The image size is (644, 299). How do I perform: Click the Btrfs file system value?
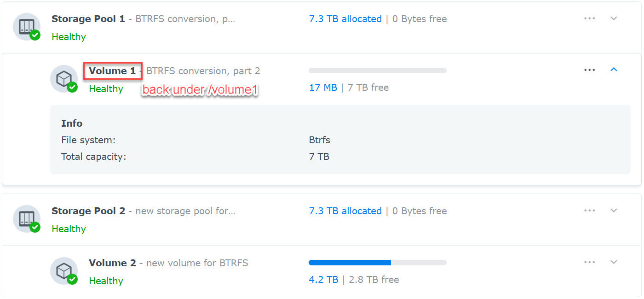click(x=320, y=140)
